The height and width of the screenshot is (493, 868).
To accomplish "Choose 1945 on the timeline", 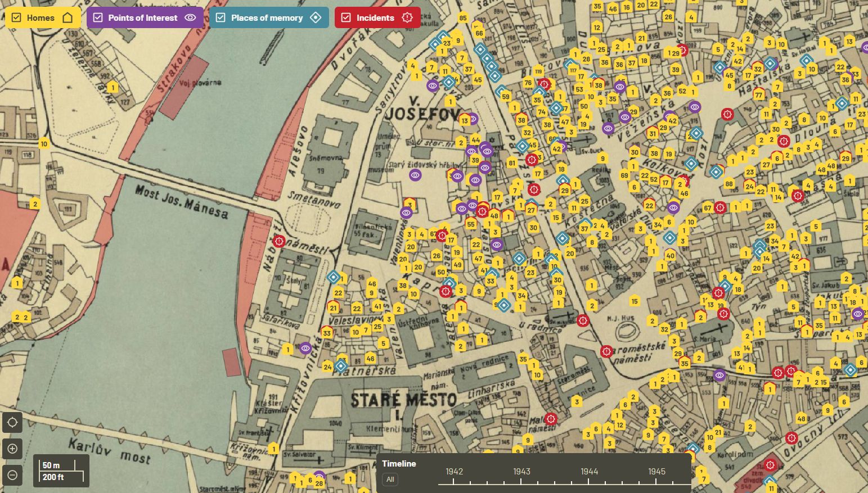I will coord(656,472).
